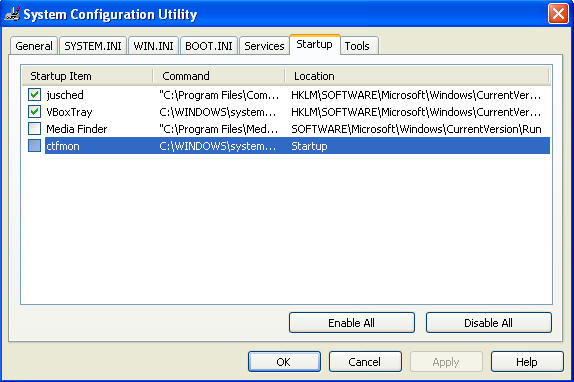Uncheck the jusched startup item
Viewport: 574px width, 382px height.
pos(34,95)
